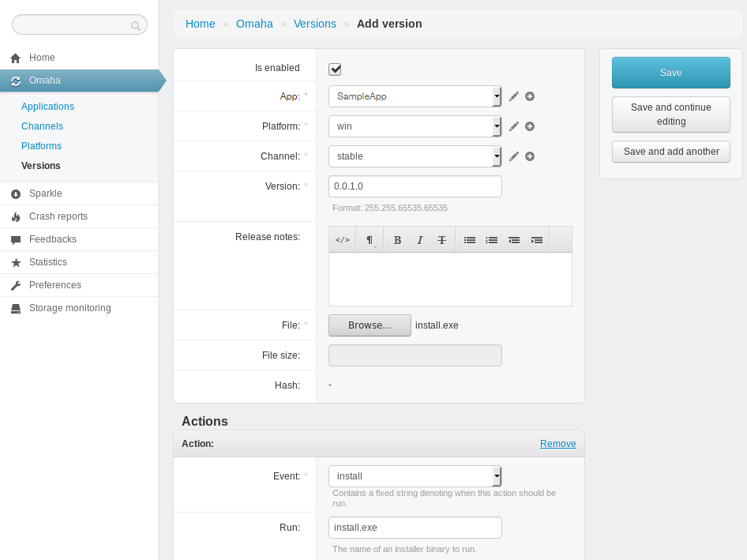Screen dimensions: 747x560
Task: Go to Channels submenu link
Action: click(42, 126)
